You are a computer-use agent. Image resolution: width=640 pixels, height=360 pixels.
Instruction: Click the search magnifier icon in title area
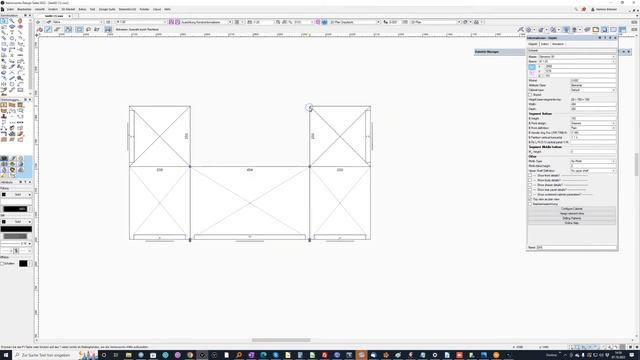576,9
